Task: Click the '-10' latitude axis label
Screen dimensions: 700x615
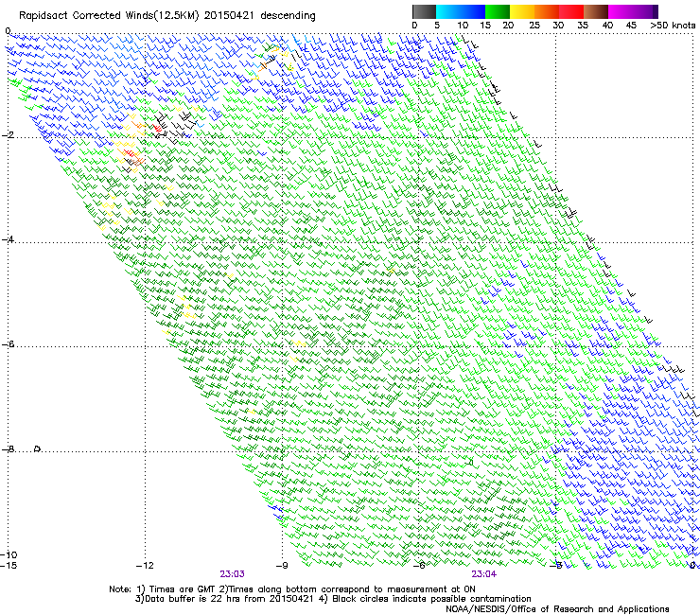Action: (9, 554)
